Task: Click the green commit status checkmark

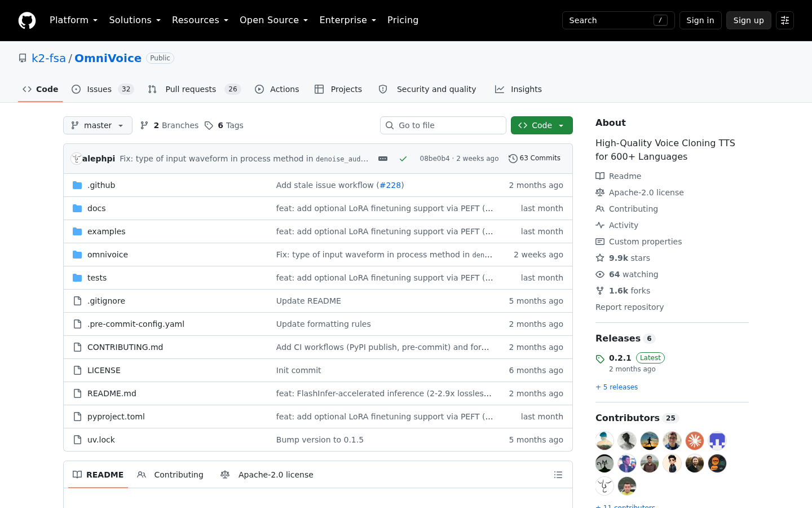Action: coord(403,159)
